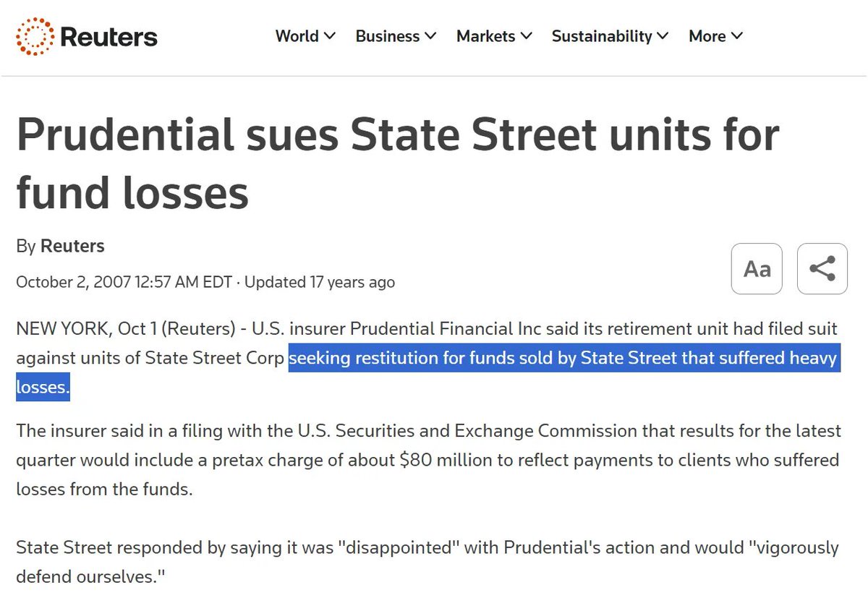Click the Reuters wordmark in header
868x598 pixels.
(109, 37)
